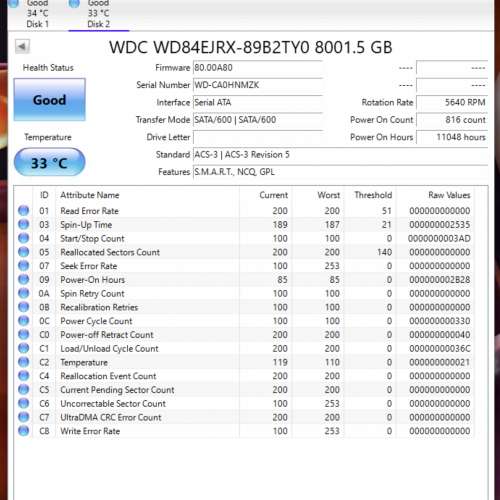Click raw value 00000000036C
The height and width of the screenshot is (500, 500).
pos(440,349)
